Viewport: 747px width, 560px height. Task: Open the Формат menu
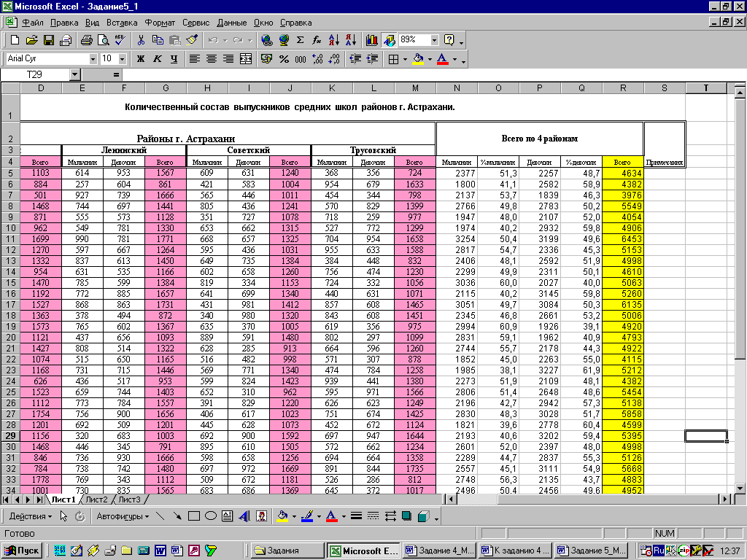click(160, 23)
